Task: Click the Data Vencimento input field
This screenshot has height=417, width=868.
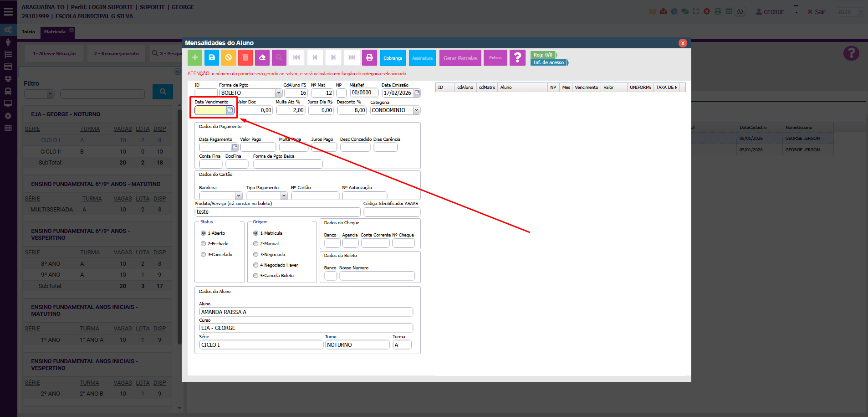Action: pos(210,110)
